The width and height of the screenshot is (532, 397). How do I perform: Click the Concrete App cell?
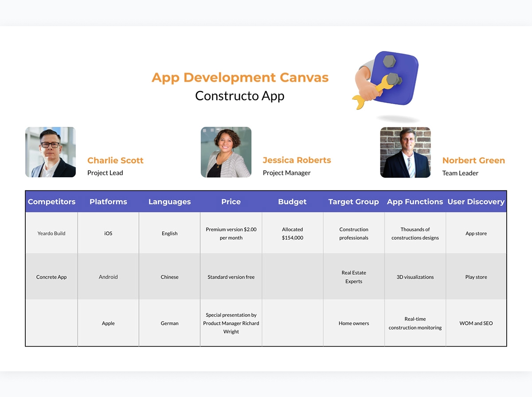click(x=51, y=277)
